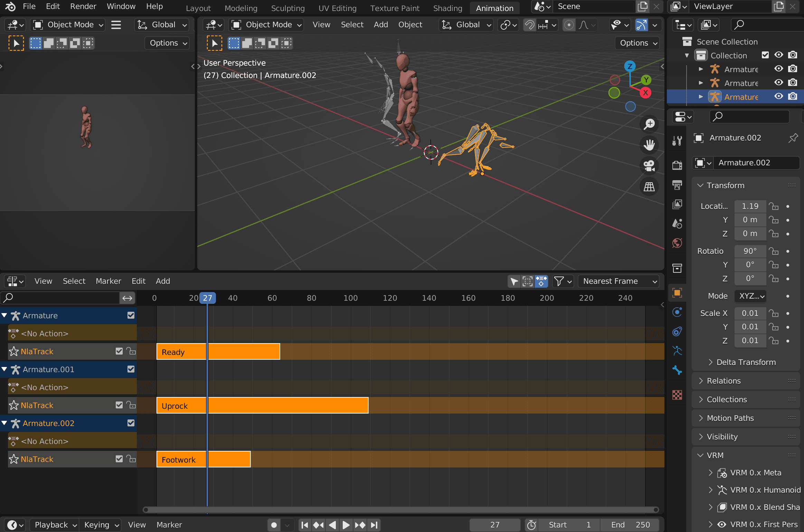Click the NLA channel search field

click(60, 298)
